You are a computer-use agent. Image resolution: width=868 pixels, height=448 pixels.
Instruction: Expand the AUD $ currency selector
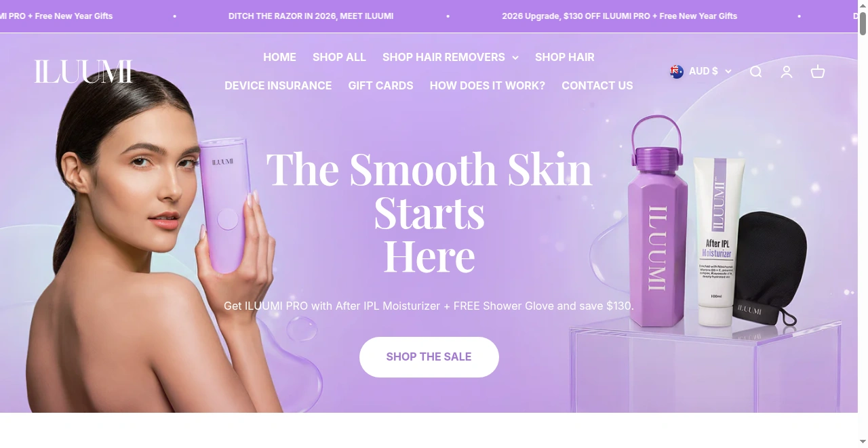(701, 71)
